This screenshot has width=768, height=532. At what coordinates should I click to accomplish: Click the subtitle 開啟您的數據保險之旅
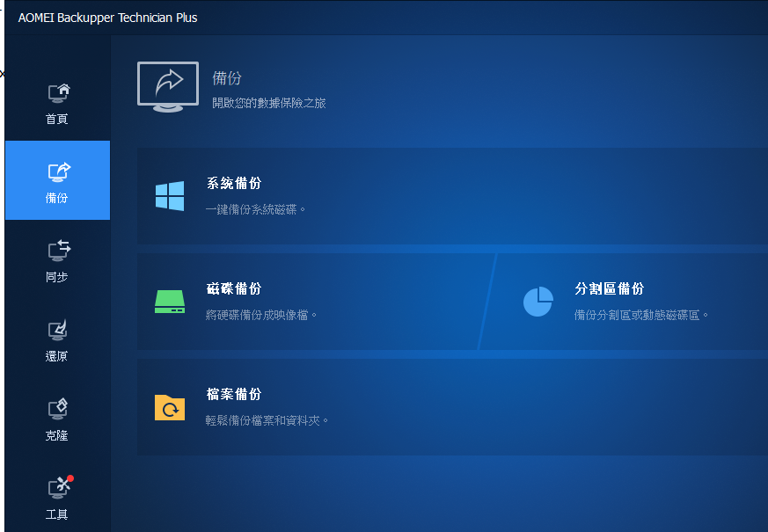[269, 103]
